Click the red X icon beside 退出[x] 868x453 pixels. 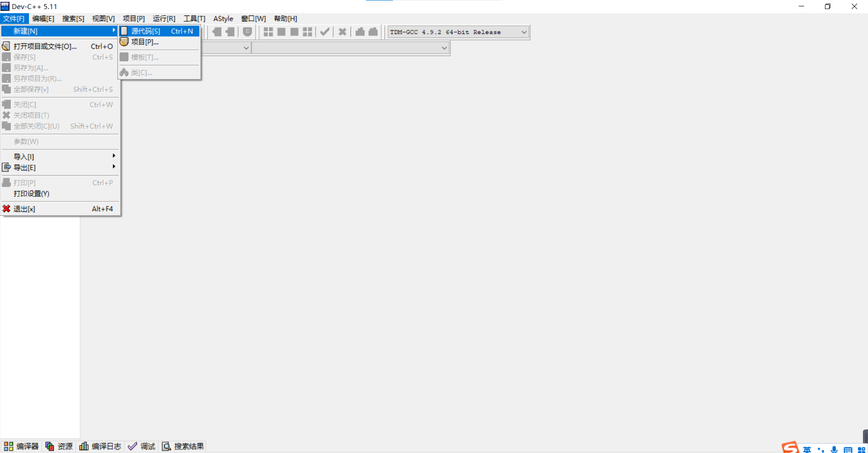pyautogui.click(x=6, y=209)
